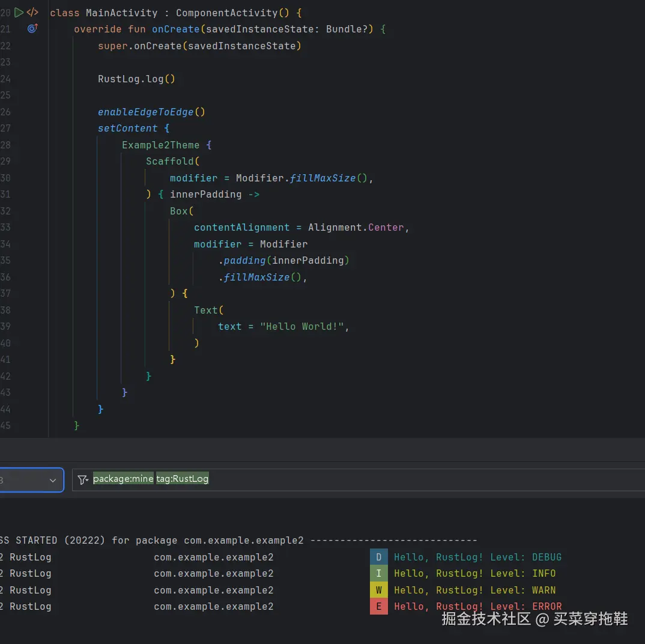
Task: Click the .padding(innerPadding) modifier call
Action: click(284, 261)
